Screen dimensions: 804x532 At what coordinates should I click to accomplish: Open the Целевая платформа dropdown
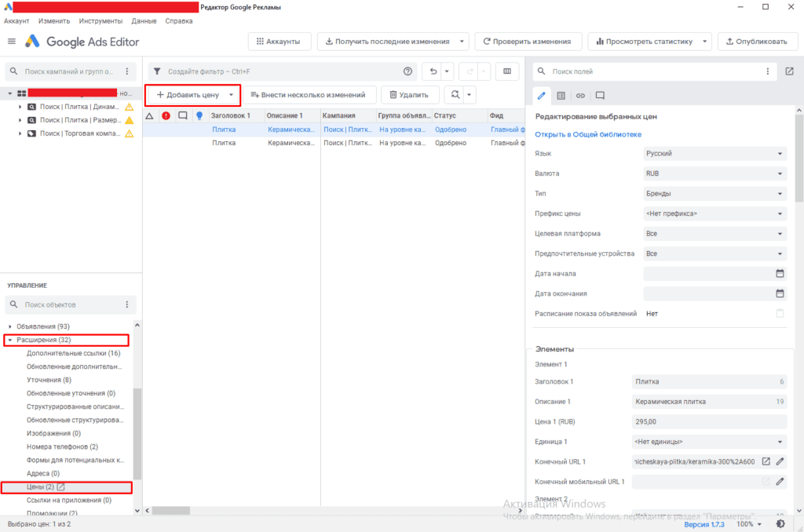pos(714,233)
